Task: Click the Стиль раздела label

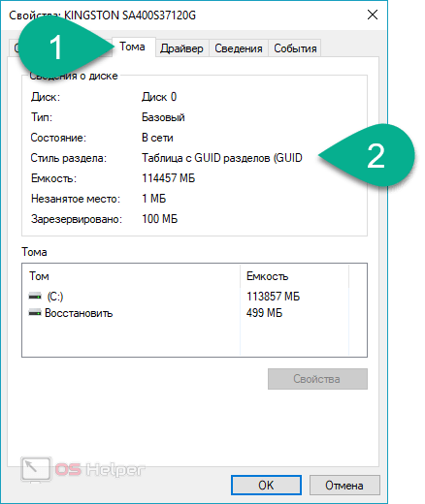Action: point(69,158)
